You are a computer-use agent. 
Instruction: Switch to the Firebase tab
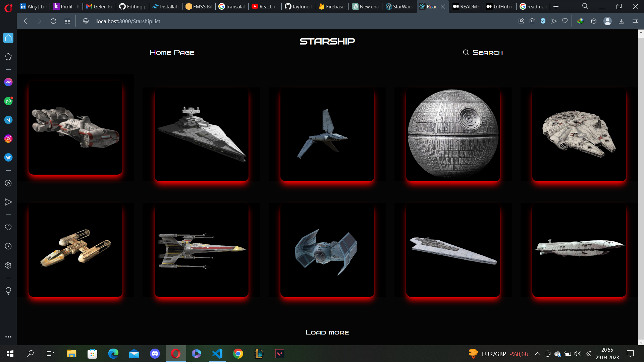click(x=332, y=6)
